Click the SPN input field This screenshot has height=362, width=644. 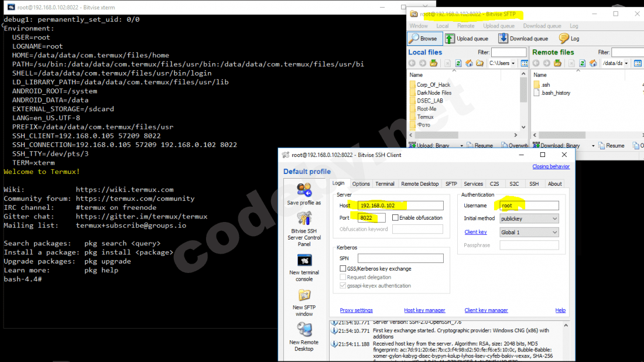point(400,258)
